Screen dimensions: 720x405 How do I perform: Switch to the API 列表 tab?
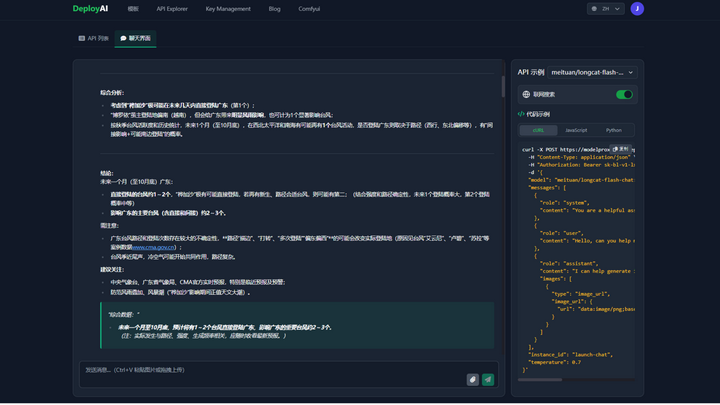click(94, 38)
